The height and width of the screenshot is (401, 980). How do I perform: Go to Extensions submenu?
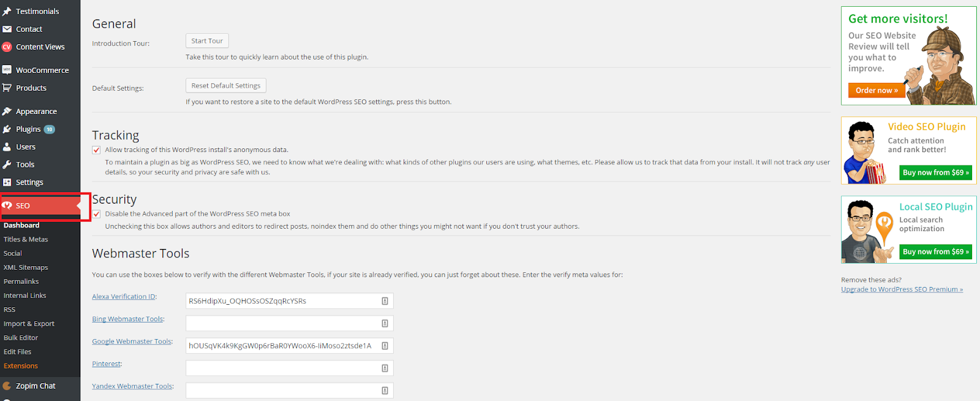coord(21,366)
